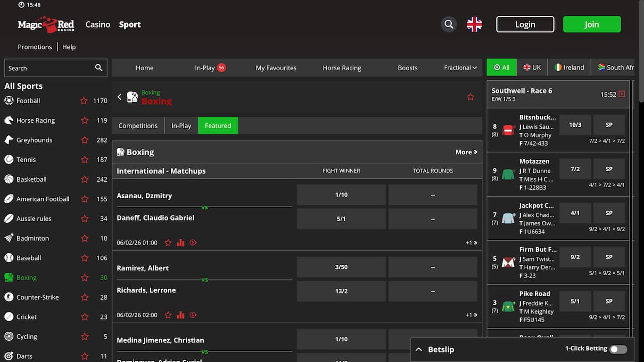Open match visualisation eye icon for Ramirez fight
Screen dimensions: 644x362
[193, 315]
